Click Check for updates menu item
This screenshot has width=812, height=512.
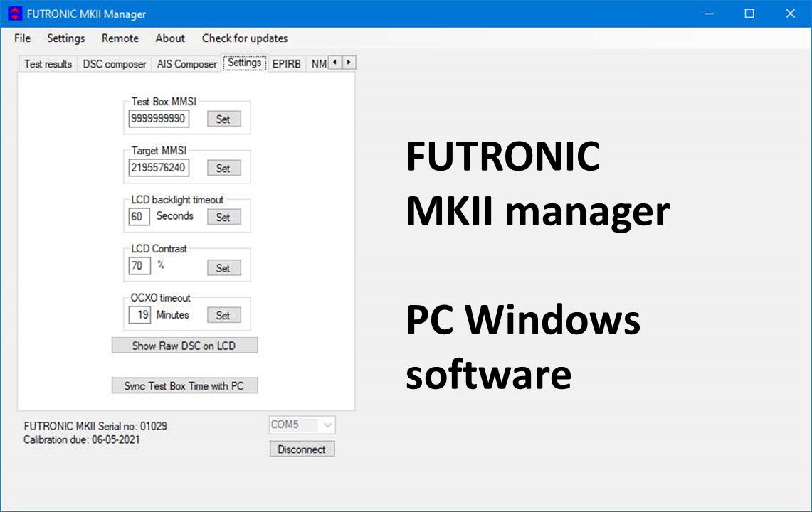[x=244, y=38]
